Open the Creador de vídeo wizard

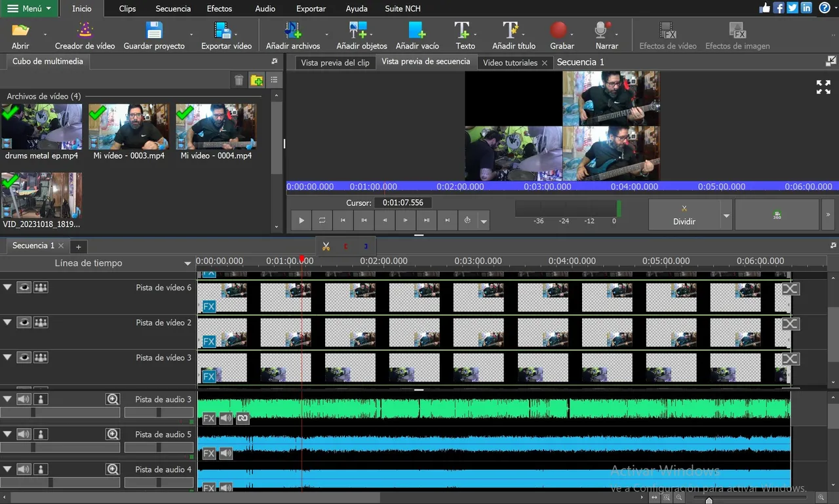click(85, 31)
